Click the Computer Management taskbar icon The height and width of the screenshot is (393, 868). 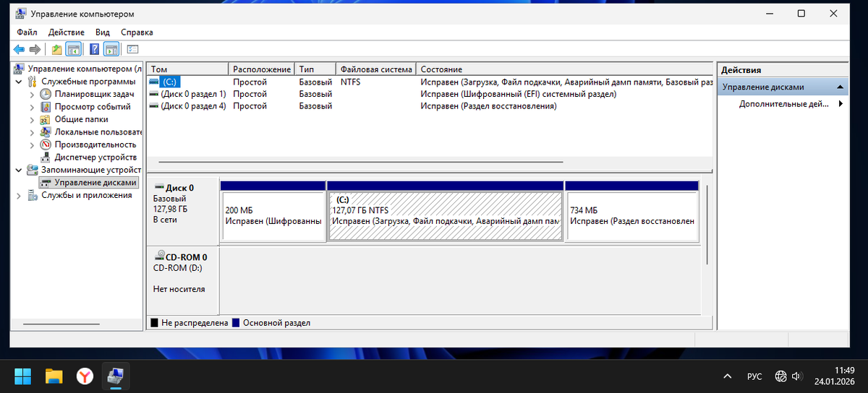click(x=116, y=376)
